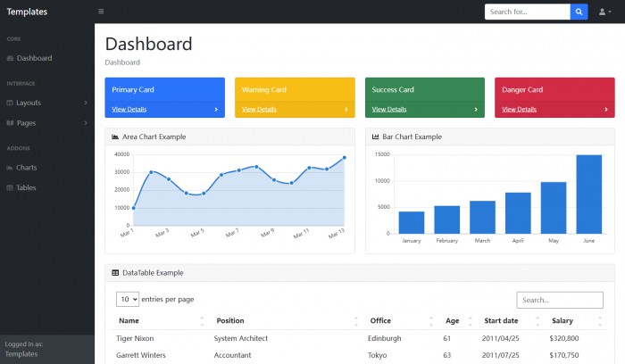Click the Tiger Nixon name cell
The width and height of the screenshot is (625, 364).
click(135, 338)
